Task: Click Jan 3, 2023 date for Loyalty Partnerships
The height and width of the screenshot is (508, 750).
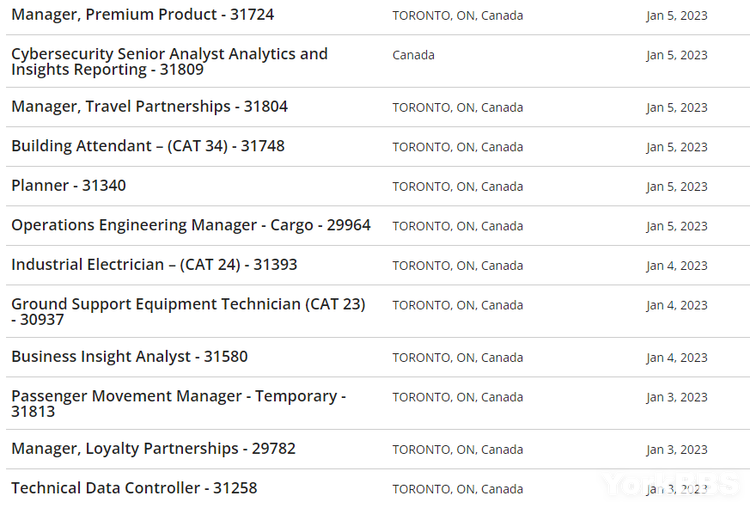Action: (x=676, y=450)
